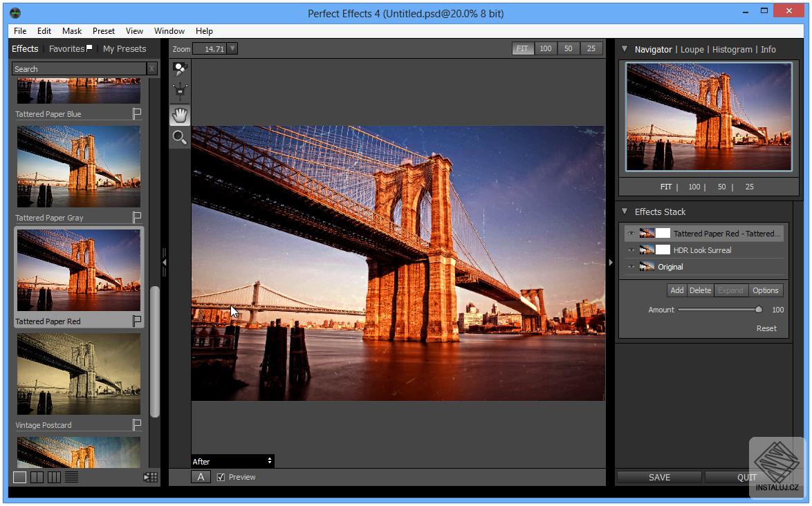The height and width of the screenshot is (506, 812).
Task: Toggle the Preview checkbox
Action: click(x=221, y=477)
